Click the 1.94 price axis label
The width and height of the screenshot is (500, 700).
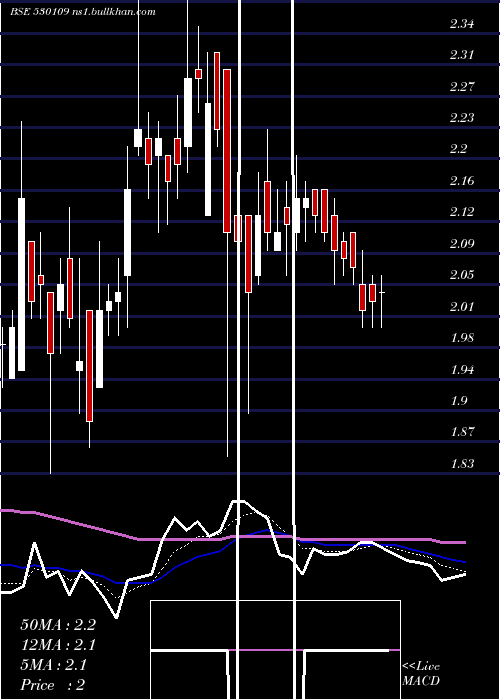tap(462, 370)
